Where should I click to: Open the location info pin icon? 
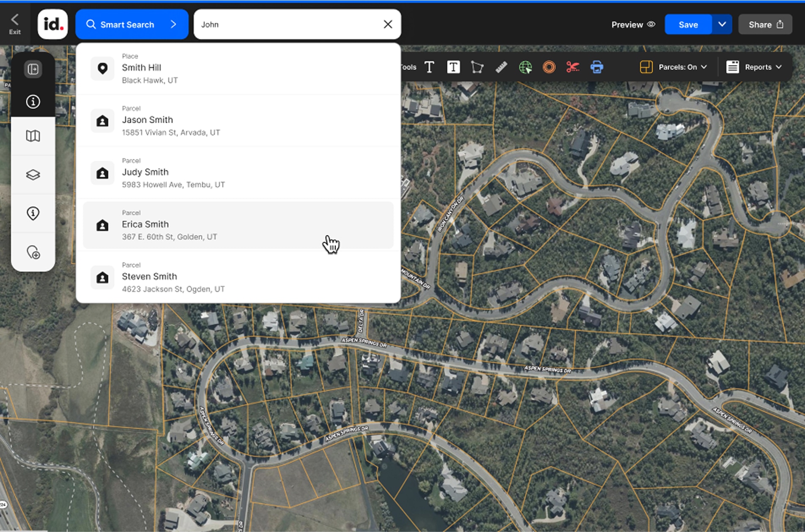point(33,213)
